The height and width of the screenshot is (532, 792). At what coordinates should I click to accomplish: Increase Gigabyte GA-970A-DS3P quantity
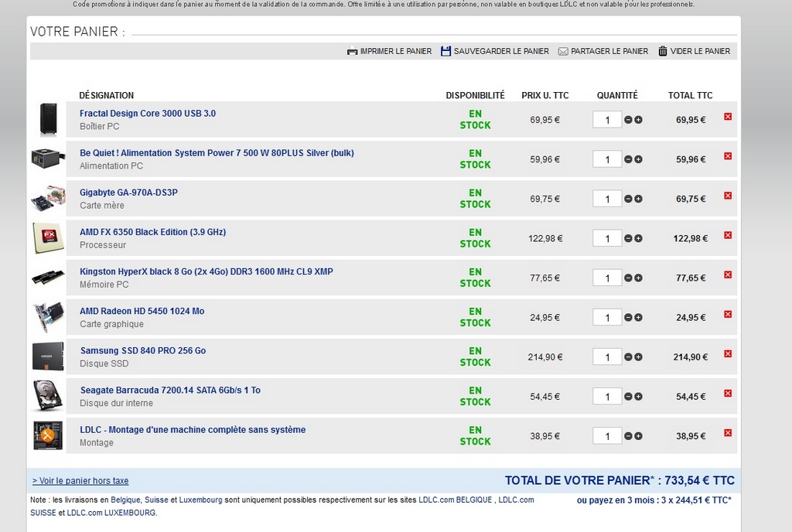pyautogui.click(x=638, y=199)
